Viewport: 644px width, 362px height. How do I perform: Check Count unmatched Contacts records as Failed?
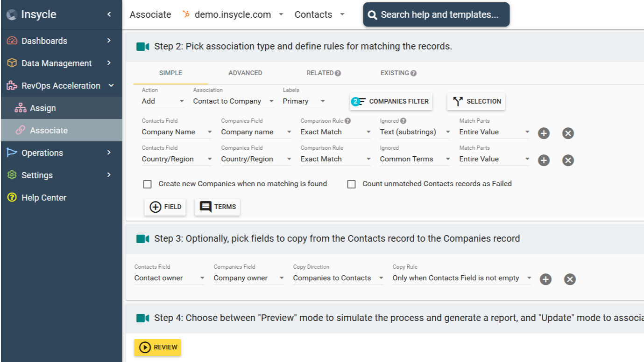352,184
